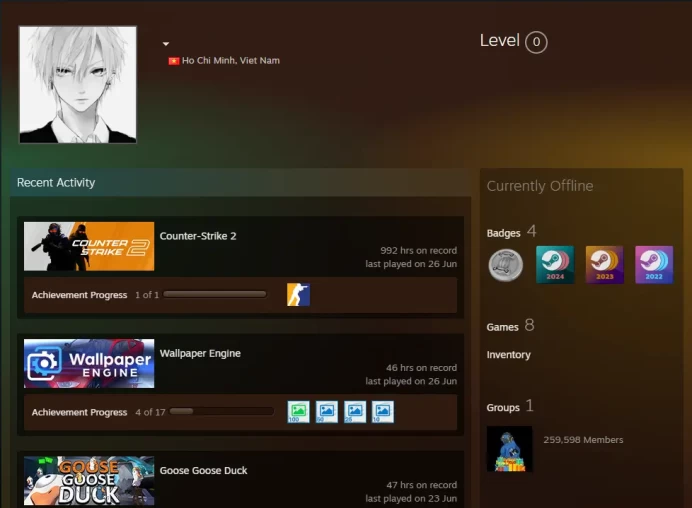Click Counter-Strike 2 achievement progress bar
The height and width of the screenshot is (508, 692).
(x=215, y=294)
